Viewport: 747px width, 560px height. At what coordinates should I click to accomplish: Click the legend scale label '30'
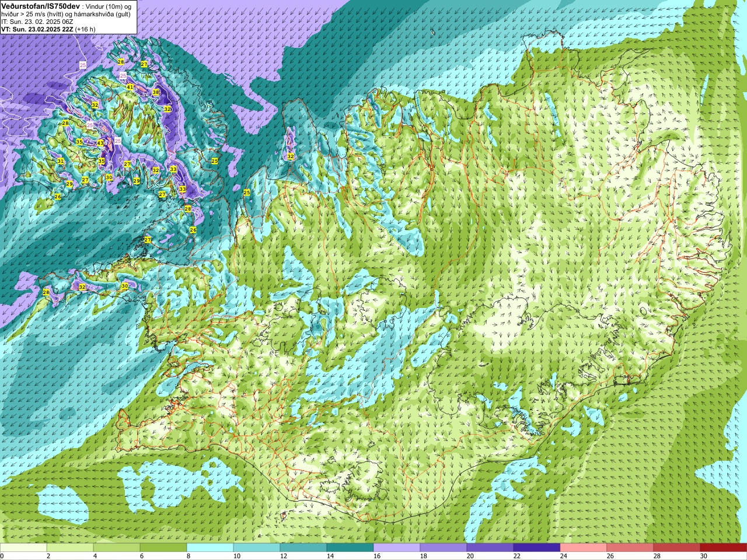704,556
